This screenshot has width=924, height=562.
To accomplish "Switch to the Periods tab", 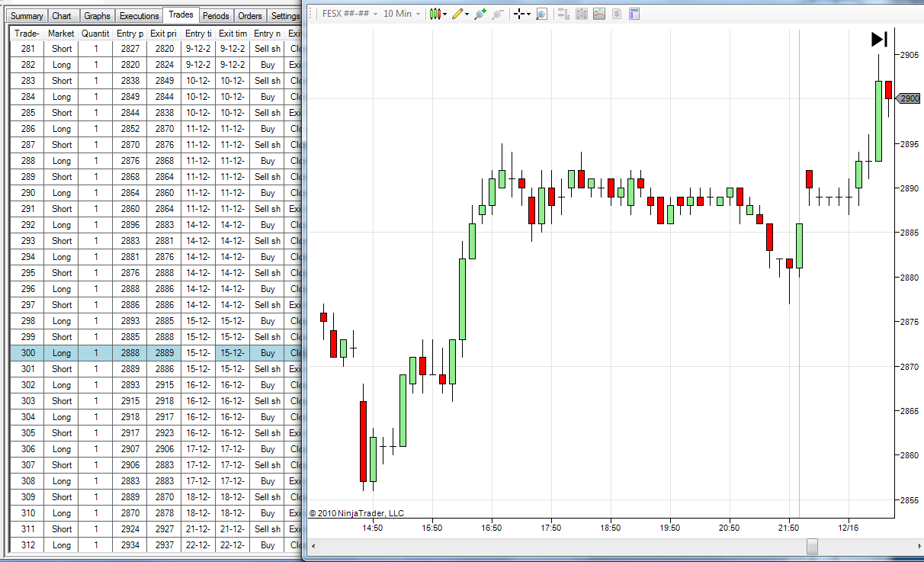I will [x=216, y=16].
